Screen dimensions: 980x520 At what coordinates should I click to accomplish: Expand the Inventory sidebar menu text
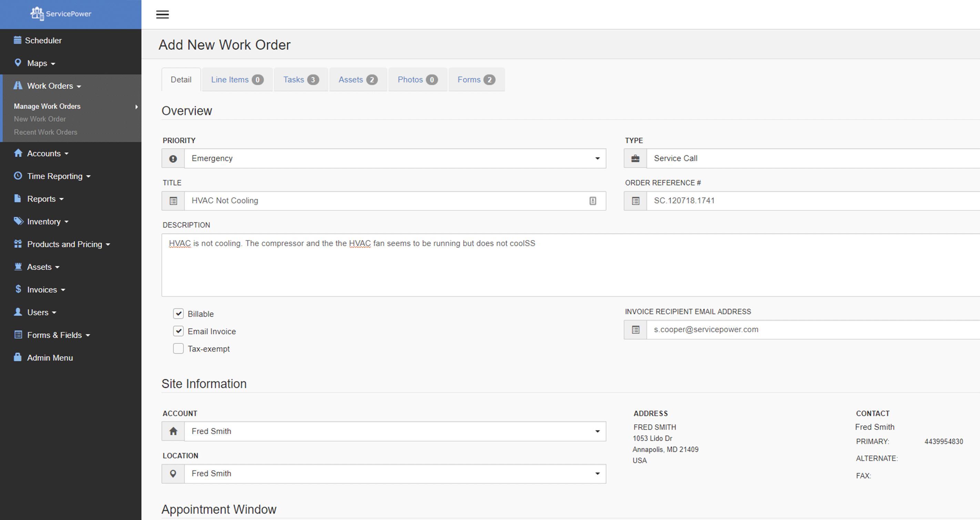pos(44,222)
